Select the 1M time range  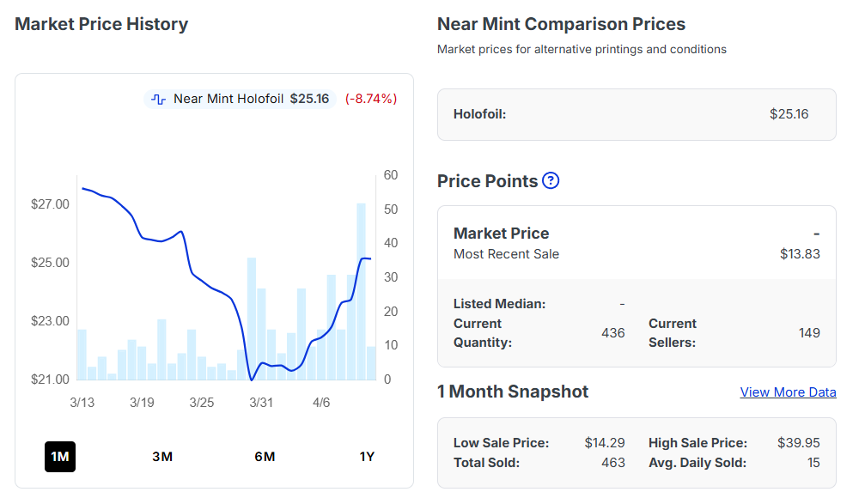point(60,457)
